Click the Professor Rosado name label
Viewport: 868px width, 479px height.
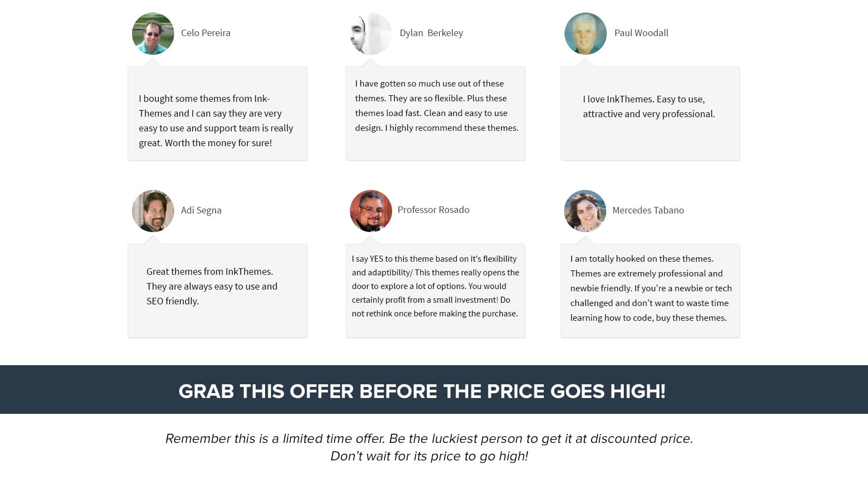pos(433,210)
